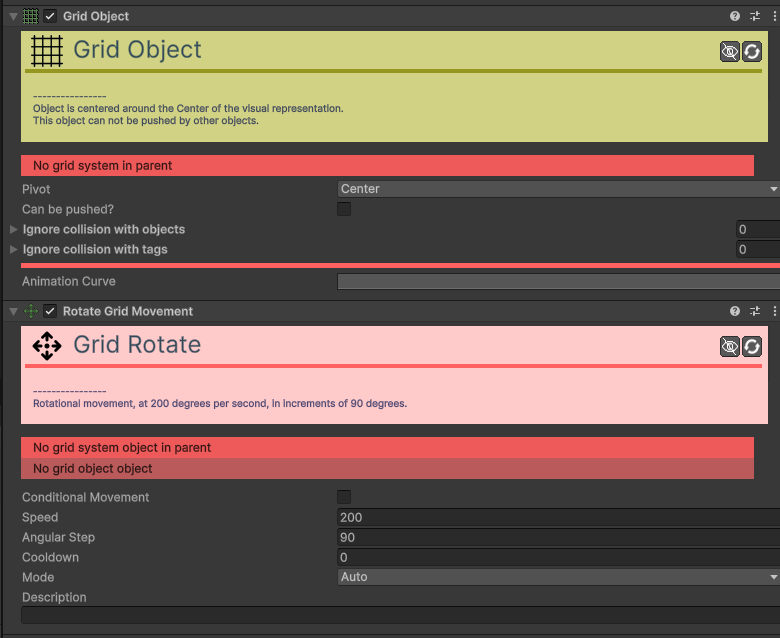Screen dimensions: 780x638
Task: Open Rotate Grid Movement component options menu
Action: click(774, 312)
